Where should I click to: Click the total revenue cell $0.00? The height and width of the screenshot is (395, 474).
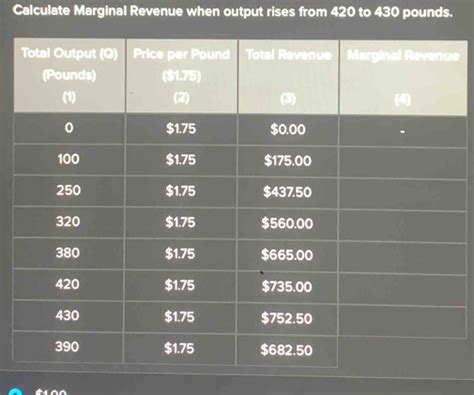288,129
